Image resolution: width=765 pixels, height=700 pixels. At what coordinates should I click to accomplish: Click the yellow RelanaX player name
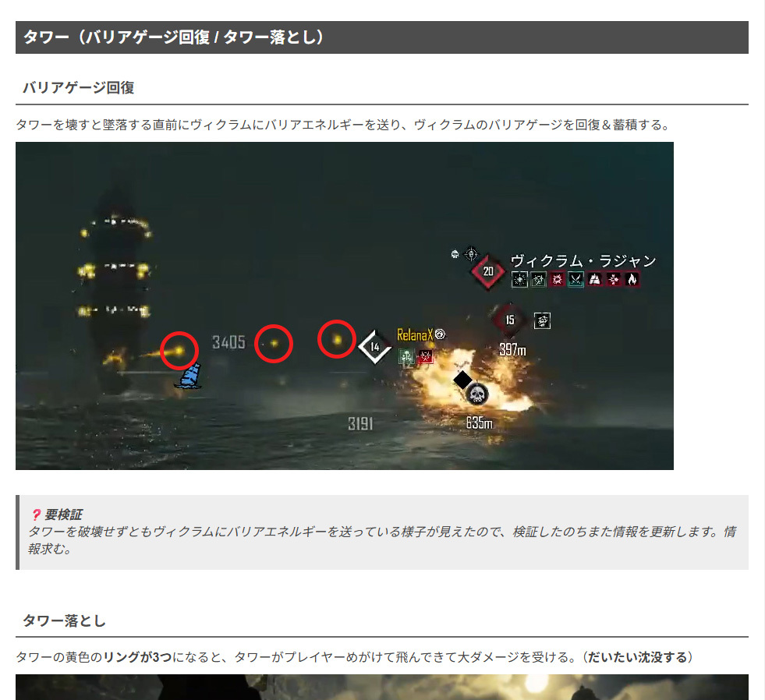coord(415,334)
